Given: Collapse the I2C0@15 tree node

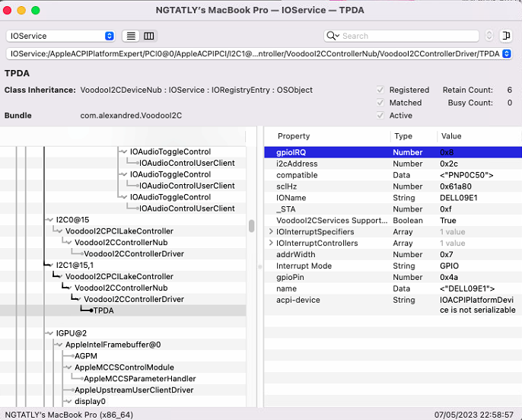Looking at the screenshot, I should pos(49,220).
